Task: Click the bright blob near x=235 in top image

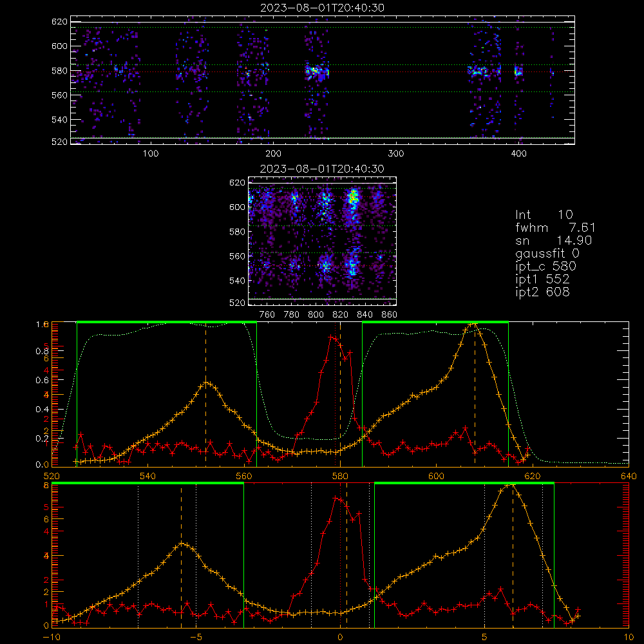Action: pyautogui.click(x=317, y=72)
